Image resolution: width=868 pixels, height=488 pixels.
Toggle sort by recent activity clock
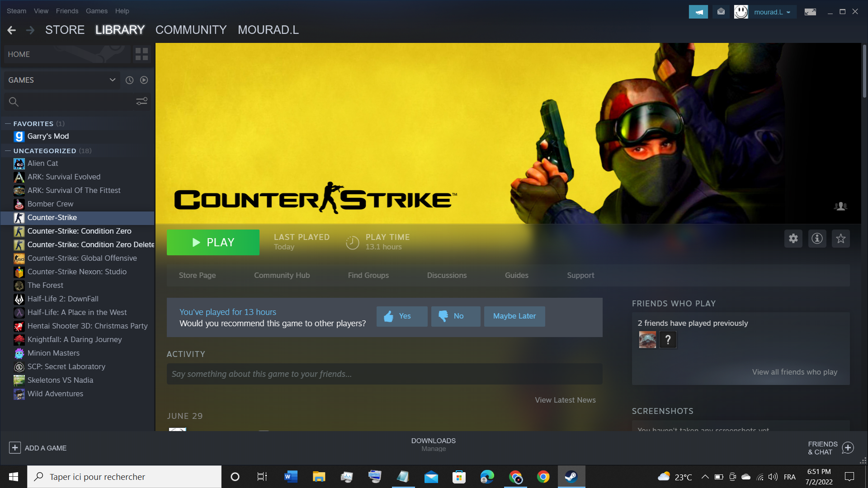(x=129, y=80)
